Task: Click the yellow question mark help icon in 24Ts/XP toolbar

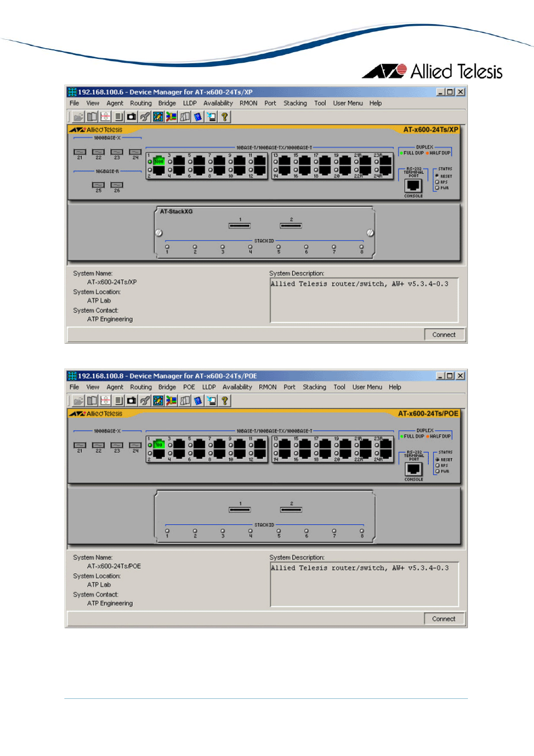Action: (x=224, y=116)
